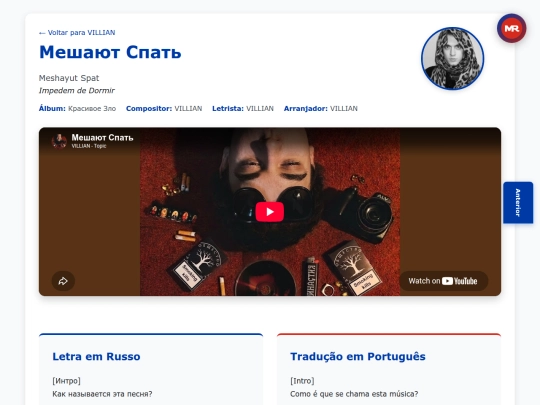The width and height of the screenshot is (540, 405).
Task: Click the [Intro] translation tag
Action: (x=302, y=381)
